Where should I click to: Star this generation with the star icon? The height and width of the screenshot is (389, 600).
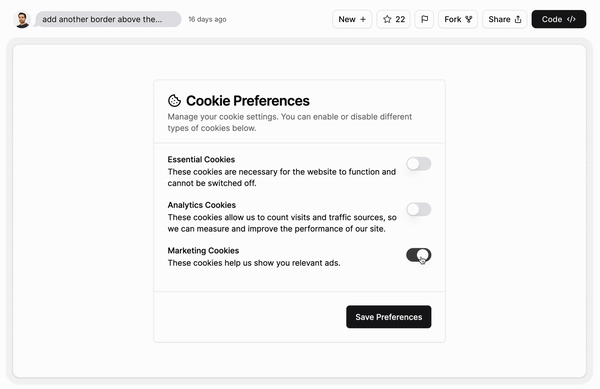[x=387, y=19]
